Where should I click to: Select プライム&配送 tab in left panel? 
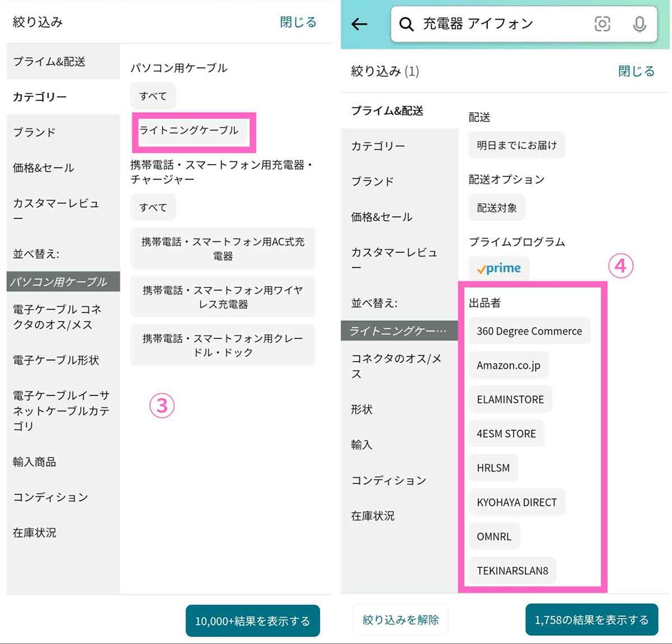click(63, 61)
